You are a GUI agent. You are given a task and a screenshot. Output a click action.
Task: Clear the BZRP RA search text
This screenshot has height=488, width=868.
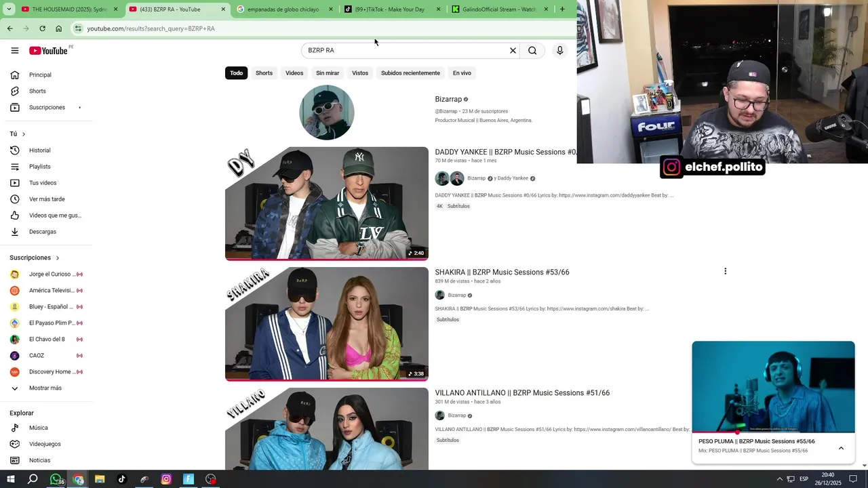[513, 50]
